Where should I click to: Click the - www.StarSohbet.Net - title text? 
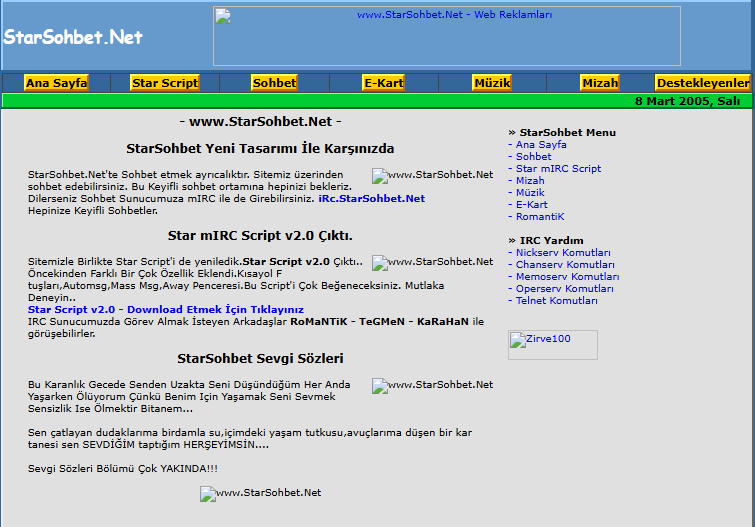[x=260, y=121]
